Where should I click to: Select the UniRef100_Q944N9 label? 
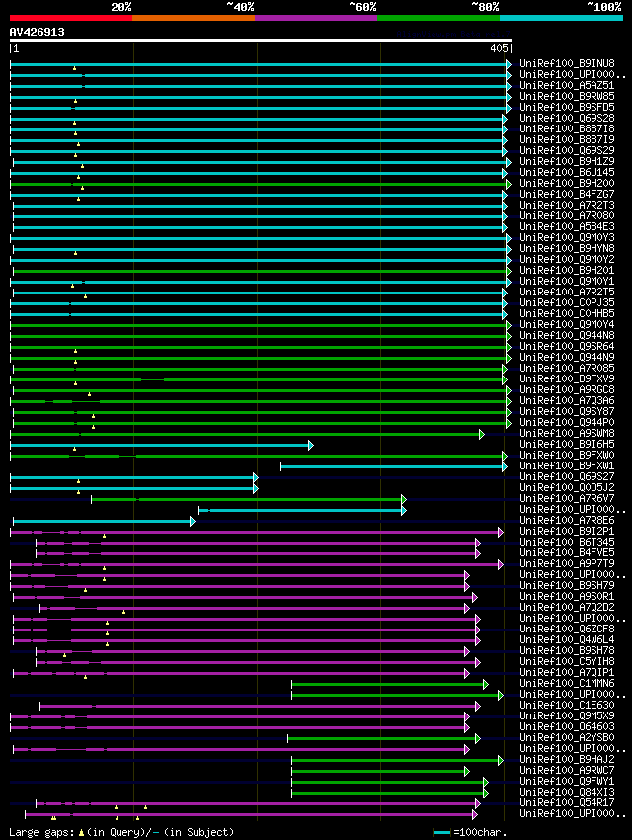(x=567, y=358)
